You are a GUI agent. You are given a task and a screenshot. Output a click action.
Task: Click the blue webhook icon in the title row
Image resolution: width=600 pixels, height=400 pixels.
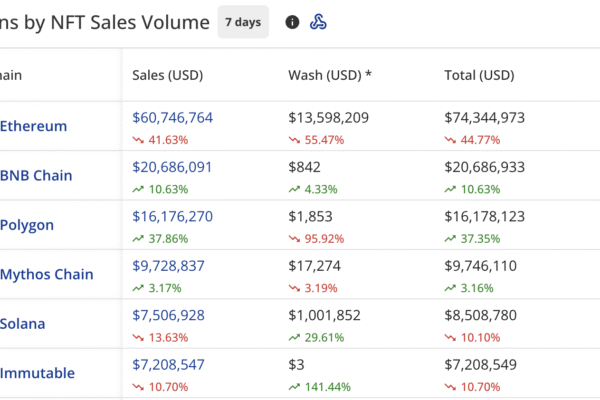(318, 22)
